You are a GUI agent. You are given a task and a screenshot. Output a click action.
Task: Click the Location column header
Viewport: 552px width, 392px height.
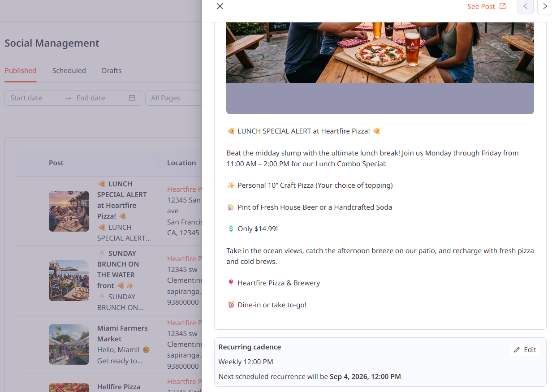[181, 163]
